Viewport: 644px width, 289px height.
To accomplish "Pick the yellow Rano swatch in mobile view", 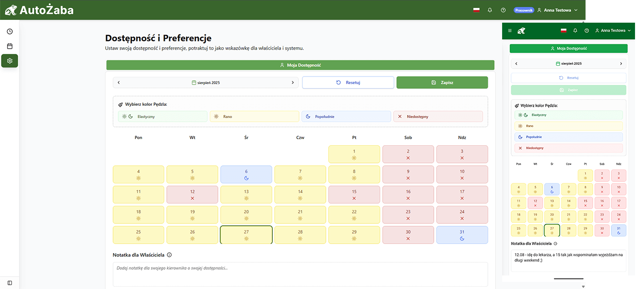I will [568, 126].
